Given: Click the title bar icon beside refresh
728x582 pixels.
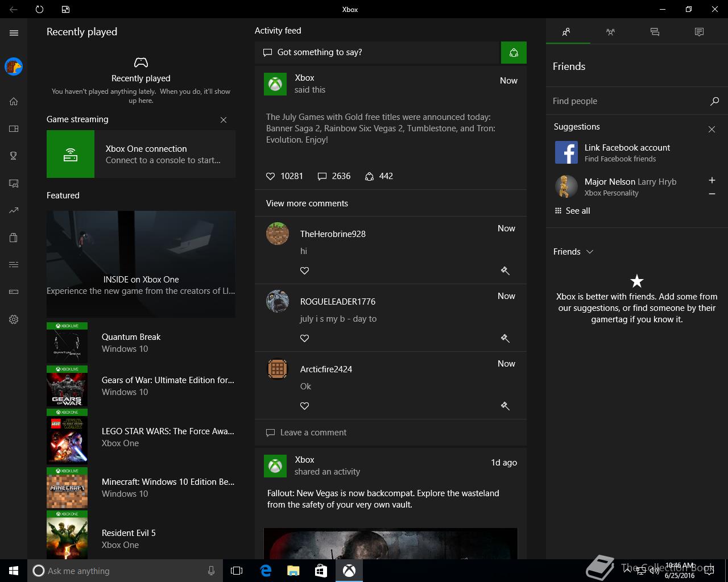Looking at the screenshot, I should point(66,9).
